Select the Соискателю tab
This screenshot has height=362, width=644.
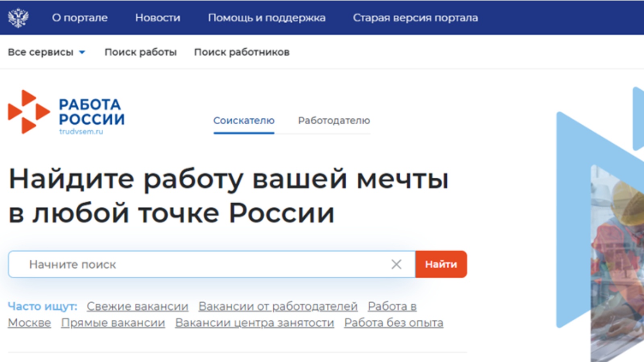[x=244, y=121]
